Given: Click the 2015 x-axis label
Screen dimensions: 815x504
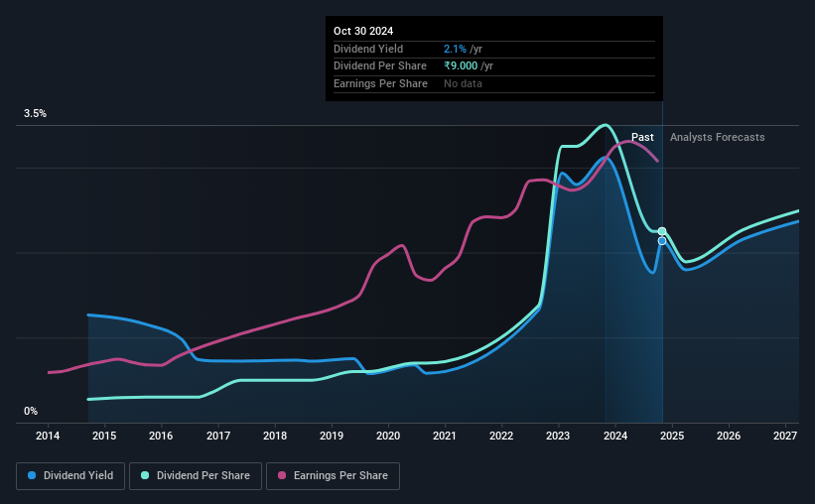Looking at the screenshot, I should point(104,436).
